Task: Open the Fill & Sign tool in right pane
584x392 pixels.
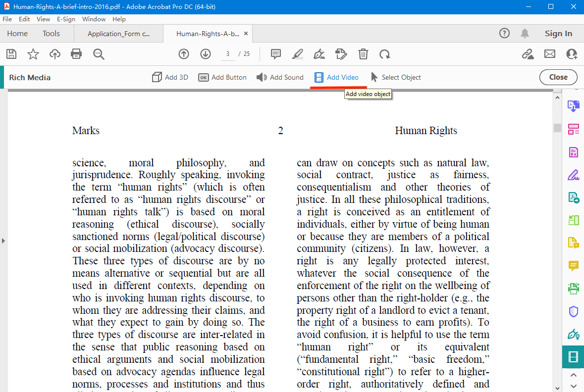Action: (x=573, y=174)
